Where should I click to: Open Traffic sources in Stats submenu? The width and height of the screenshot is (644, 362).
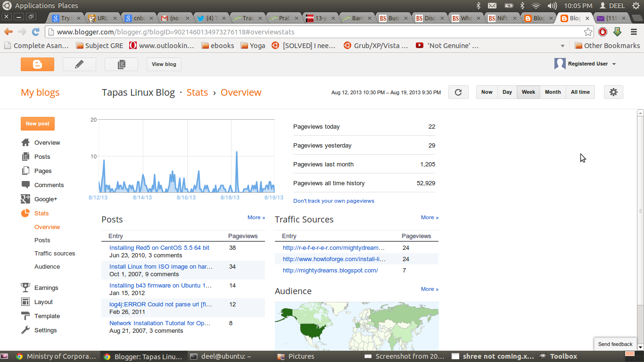[55, 253]
